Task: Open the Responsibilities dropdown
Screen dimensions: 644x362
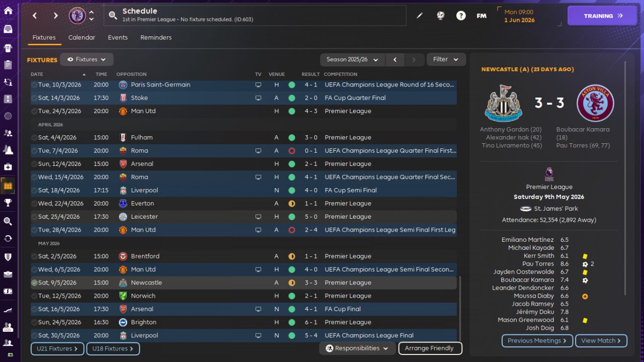Action: click(x=357, y=348)
